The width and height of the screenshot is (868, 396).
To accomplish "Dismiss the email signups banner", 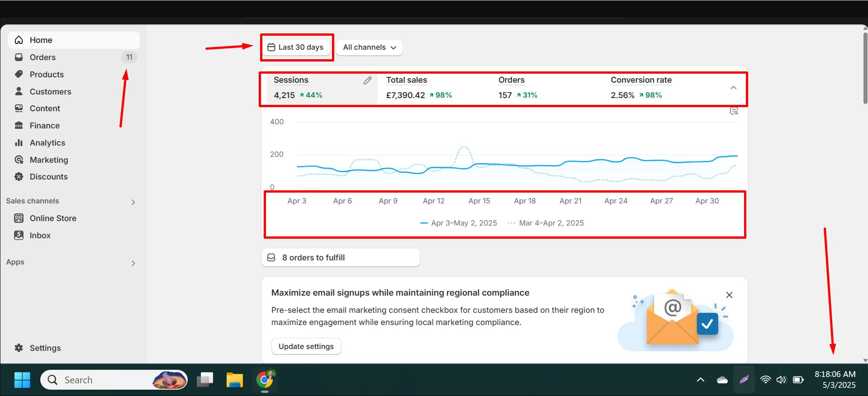I will pos(729,295).
